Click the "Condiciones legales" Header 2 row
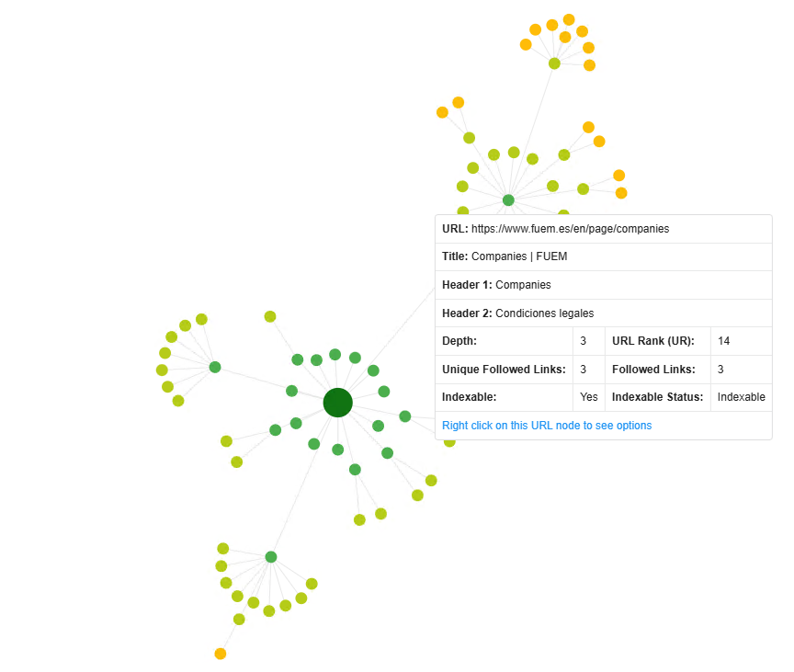This screenshot has height=672, width=794. click(604, 313)
